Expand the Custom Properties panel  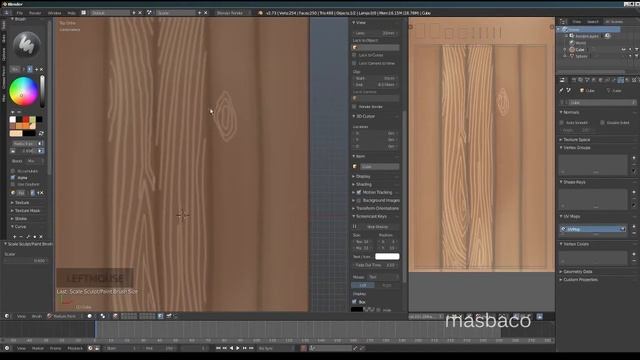point(580,280)
